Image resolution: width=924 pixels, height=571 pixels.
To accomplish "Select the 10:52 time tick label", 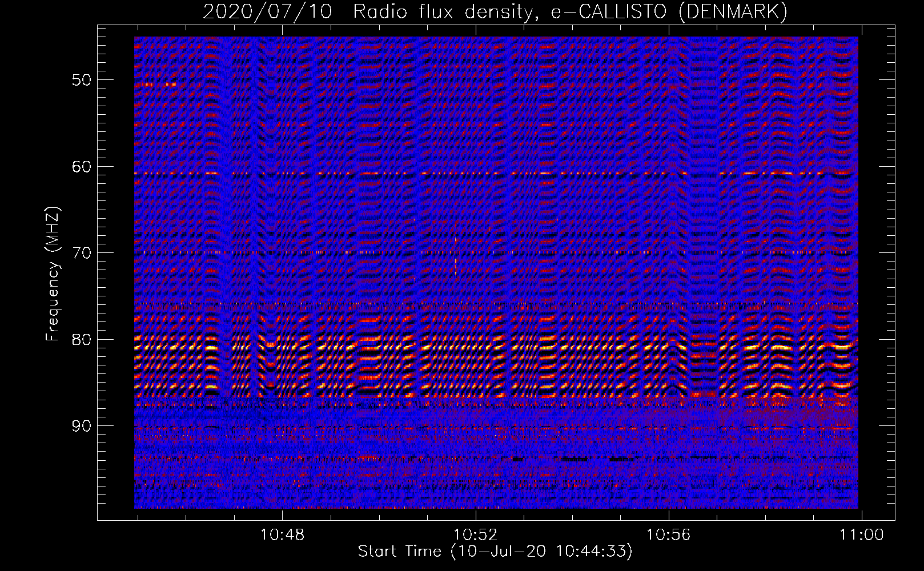I will (475, 535).
